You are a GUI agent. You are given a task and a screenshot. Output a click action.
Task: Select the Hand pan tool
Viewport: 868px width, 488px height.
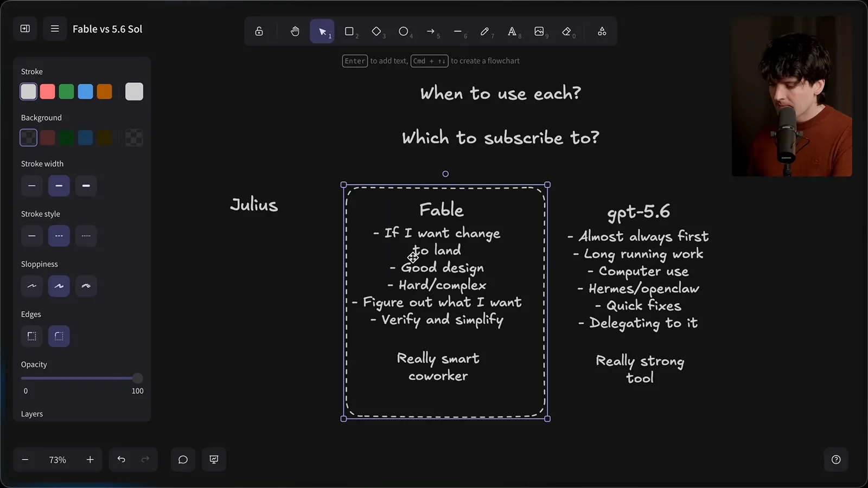tap(295, 31)
